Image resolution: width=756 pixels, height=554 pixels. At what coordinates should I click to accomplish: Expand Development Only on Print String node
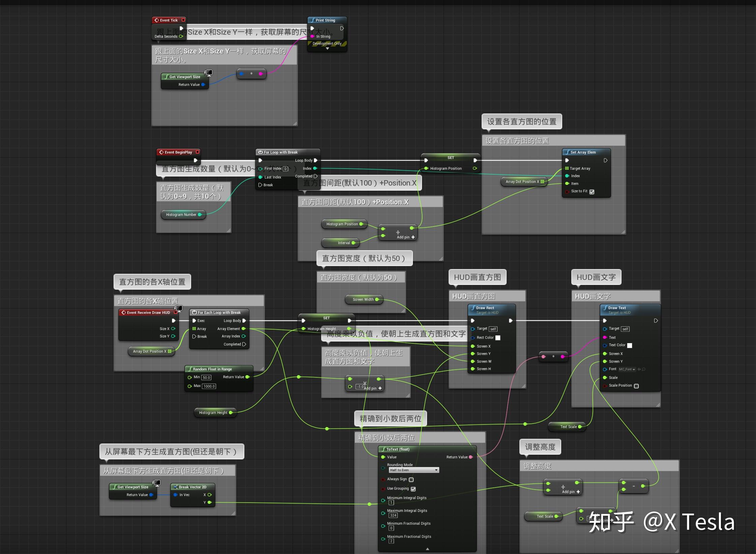[327, 48]
